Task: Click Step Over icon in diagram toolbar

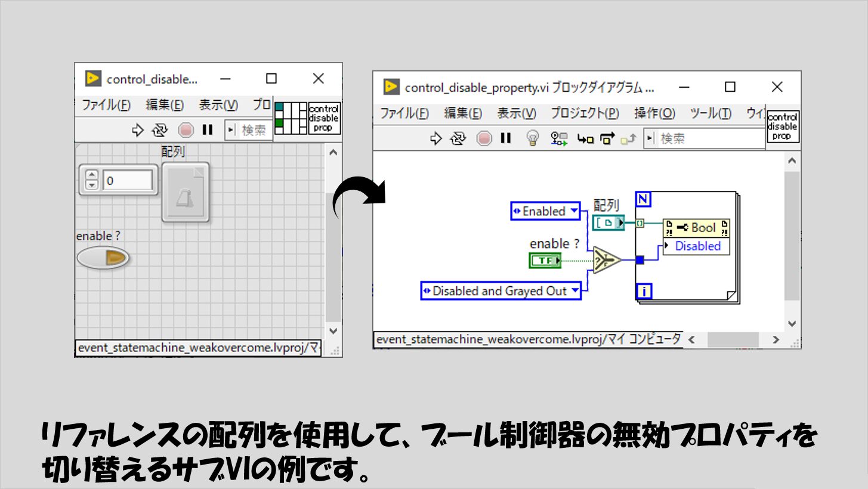Action: click(607, 139)
